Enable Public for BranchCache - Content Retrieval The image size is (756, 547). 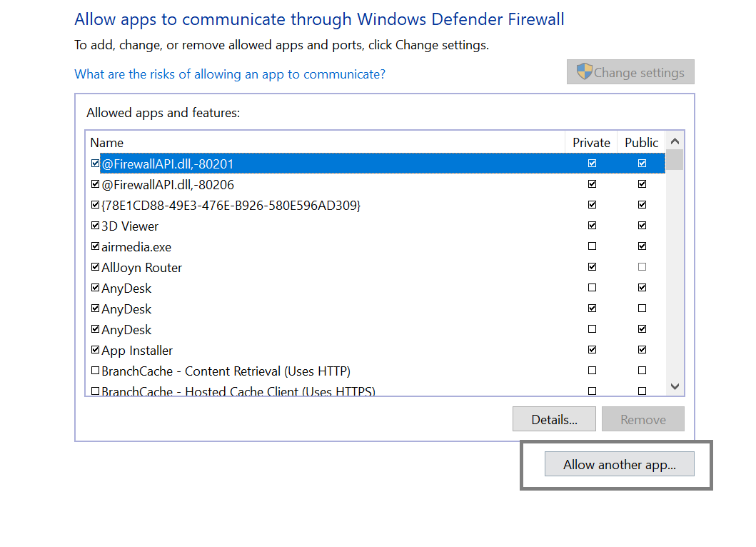[x=642, y=371]
